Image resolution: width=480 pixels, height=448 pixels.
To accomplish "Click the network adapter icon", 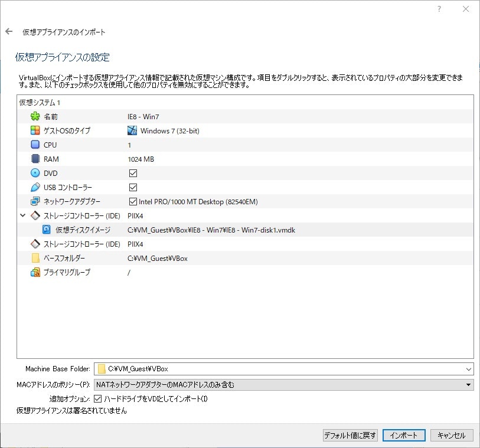I will point(35,201).
